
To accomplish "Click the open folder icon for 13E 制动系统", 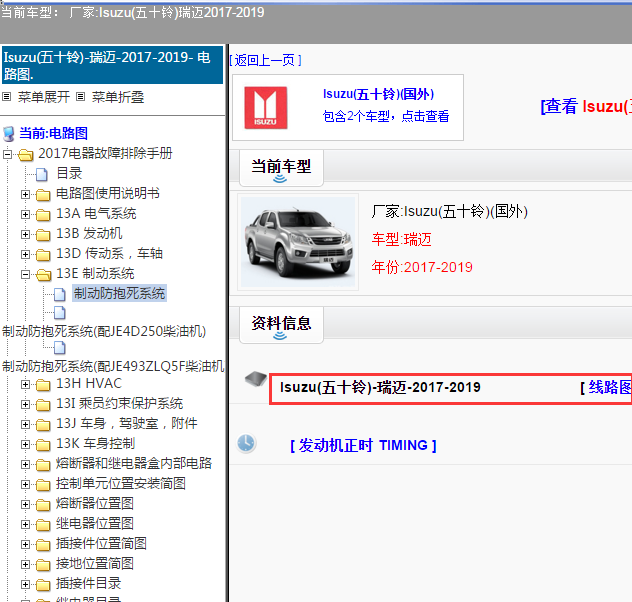I will click(x=44, y=275).
